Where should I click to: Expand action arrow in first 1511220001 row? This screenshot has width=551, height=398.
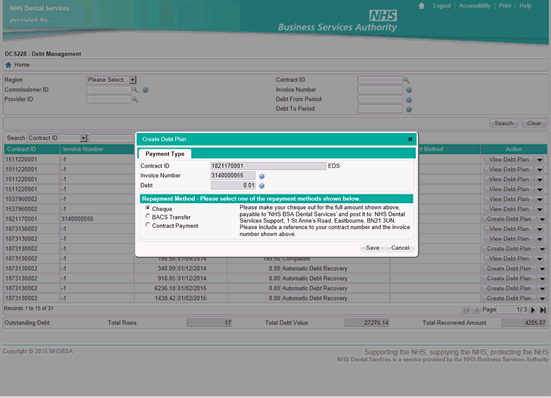pos(540,160)
